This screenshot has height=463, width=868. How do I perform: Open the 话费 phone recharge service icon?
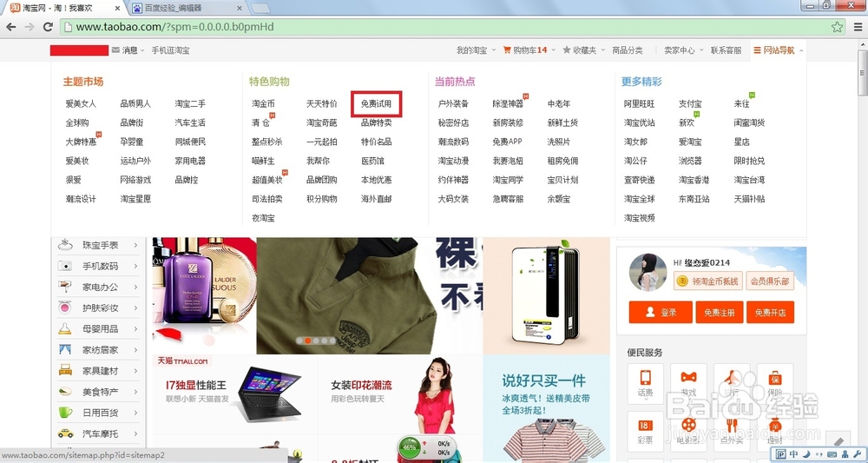(x=645, y=383)
